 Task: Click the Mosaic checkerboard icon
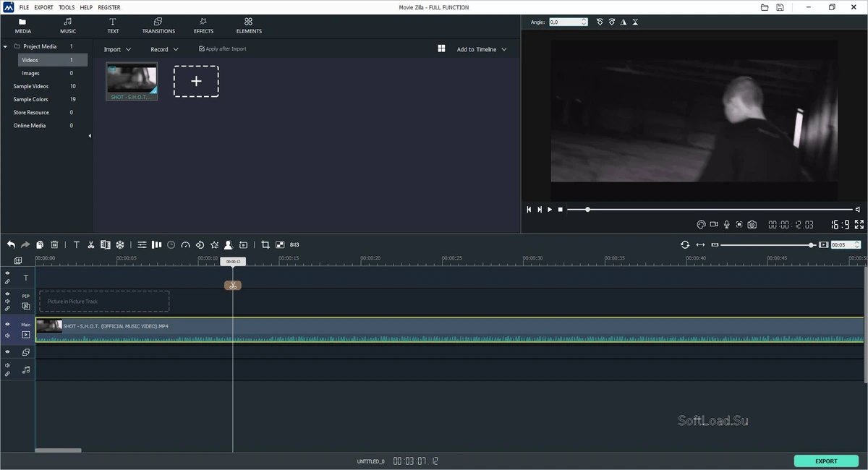pyautogui.click(x=280, y=244)
